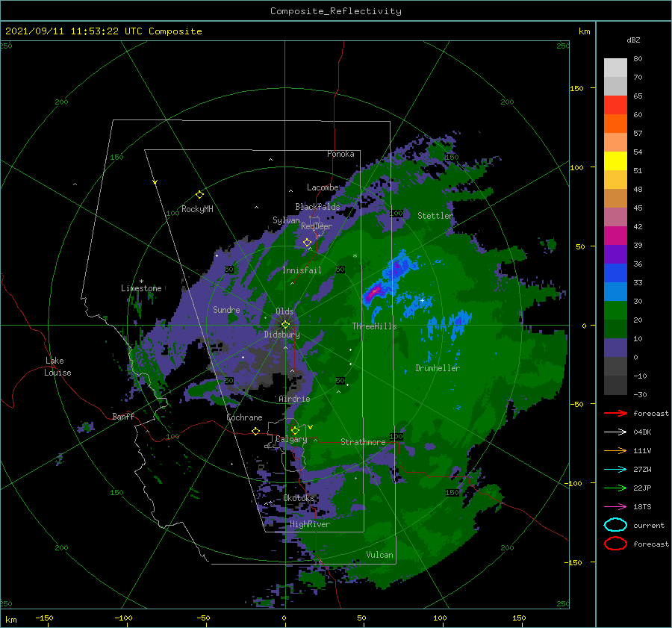Click the 2021/09/11 11:53:22 UTC timestamp
This screenshot has height=628, width=672.
coord(103,31)
